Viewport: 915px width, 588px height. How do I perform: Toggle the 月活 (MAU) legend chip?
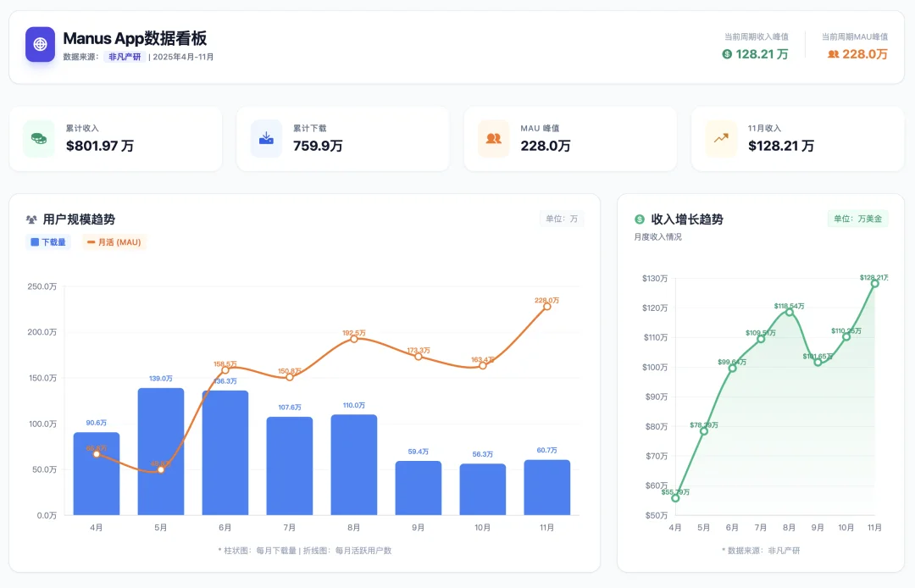click(113, 242)
